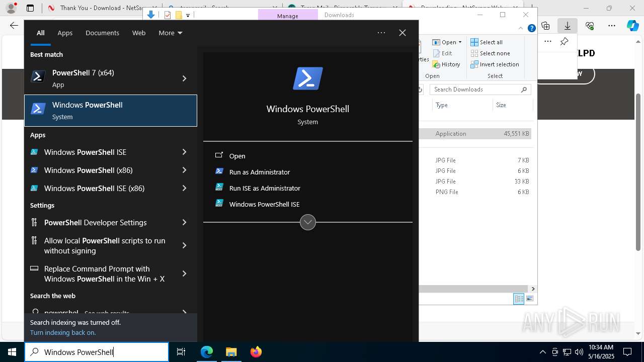Show hidden system tray icons
644x362 pixels.
542,352
